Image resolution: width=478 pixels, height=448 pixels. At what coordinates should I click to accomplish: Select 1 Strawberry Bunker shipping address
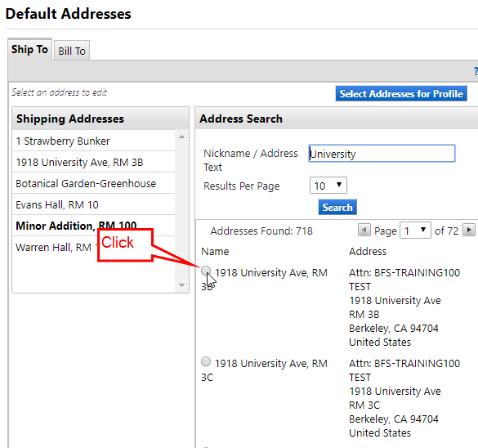coord(94,141)
